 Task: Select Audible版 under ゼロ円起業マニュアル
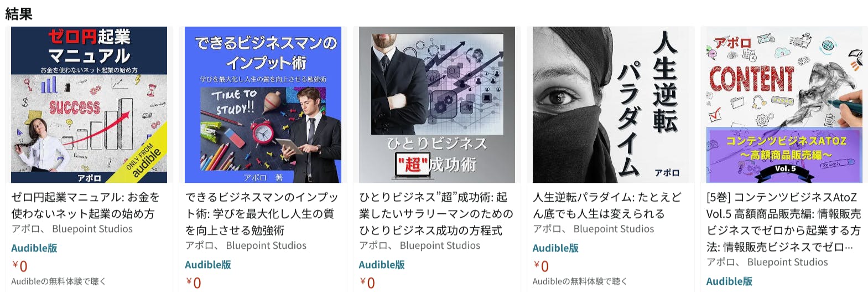pyautogui.click(x=34, y=248)
